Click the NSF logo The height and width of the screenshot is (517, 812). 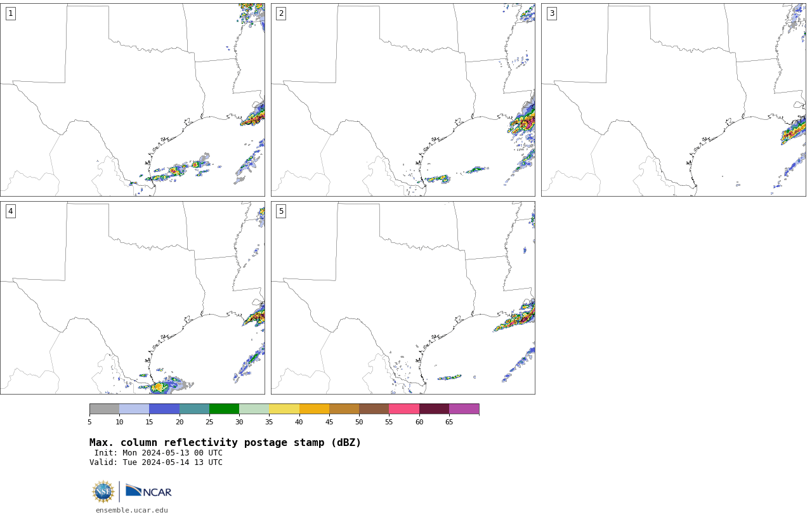(x=103, y=492)
